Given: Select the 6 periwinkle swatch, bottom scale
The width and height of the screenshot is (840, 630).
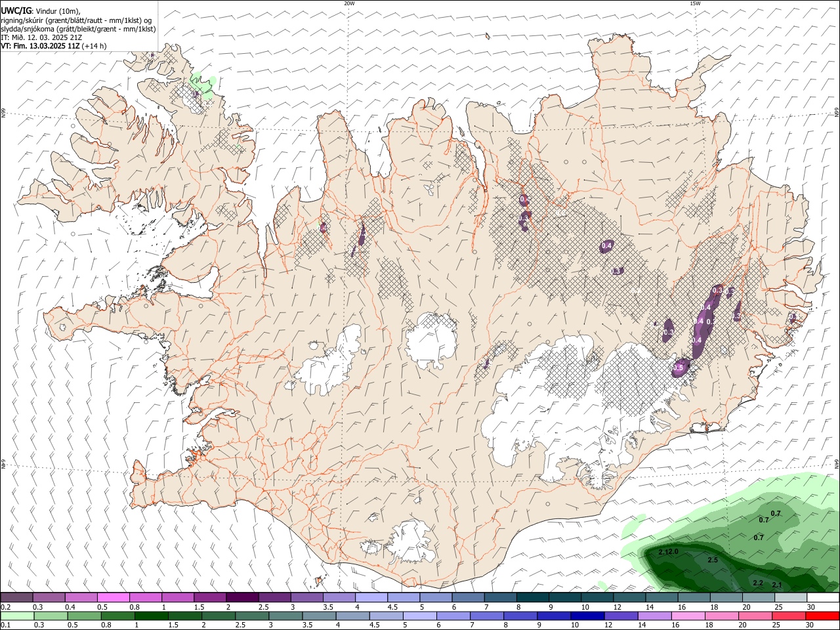Looking at the screenshot, I should tap(453, 616).
